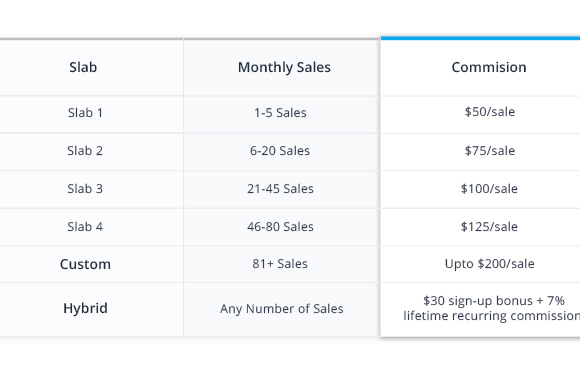The image size is (580, 373).
Task: Click the Slab column header
Action: click(83, 67)
